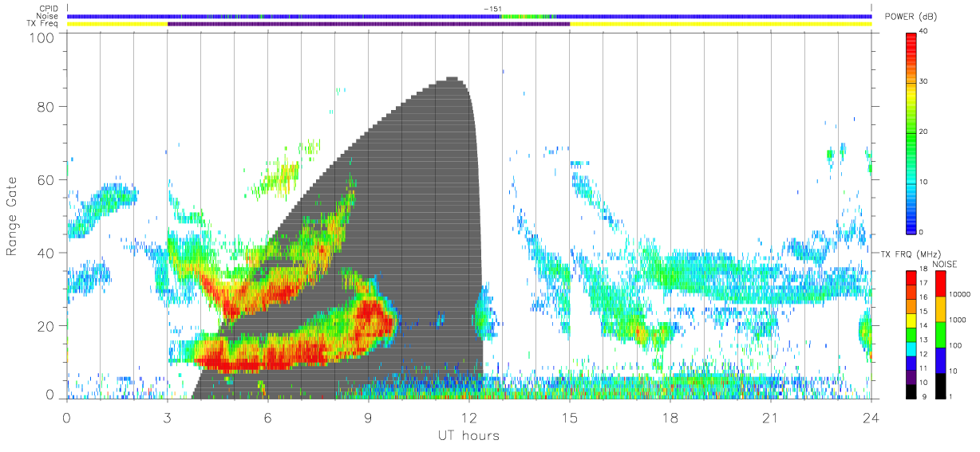
Task: Click the 9 tick on UT hours axis
Action: [x=368, y=417]
